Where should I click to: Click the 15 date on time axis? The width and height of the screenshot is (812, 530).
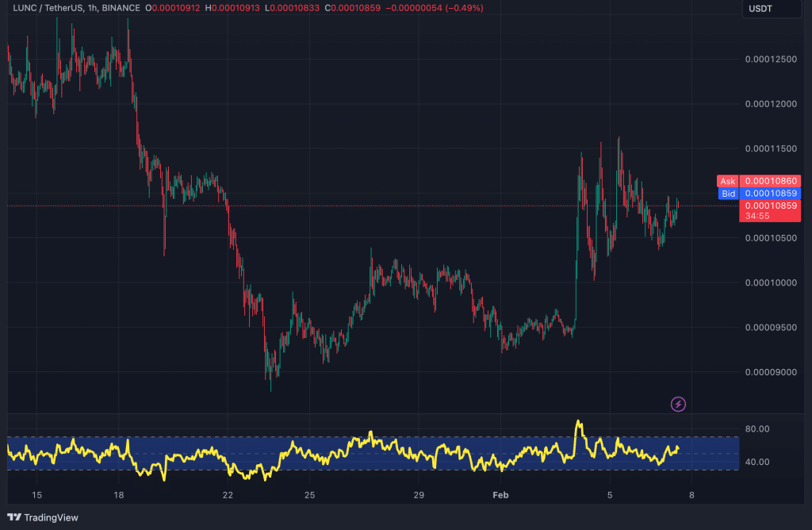click(36, 495)
